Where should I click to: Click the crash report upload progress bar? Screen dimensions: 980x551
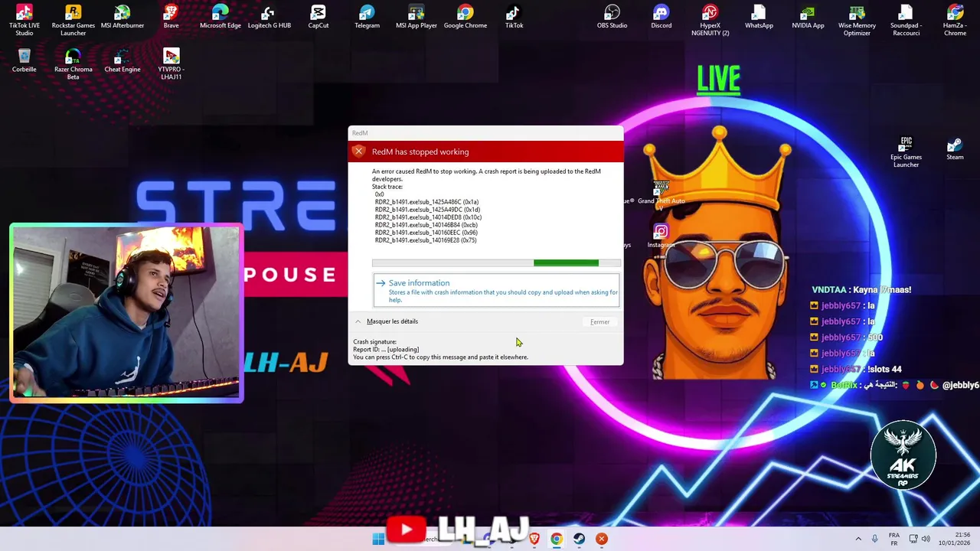click(x=496, y=263)
